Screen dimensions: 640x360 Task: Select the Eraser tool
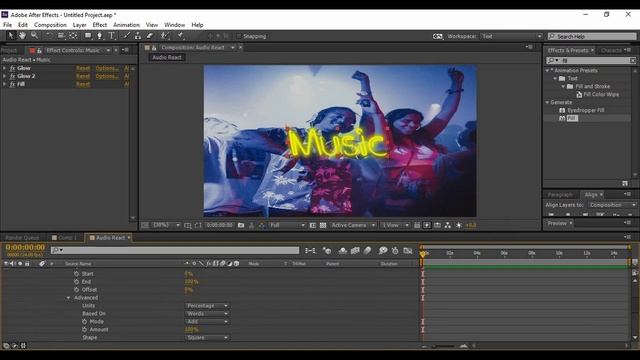point(150,36)
